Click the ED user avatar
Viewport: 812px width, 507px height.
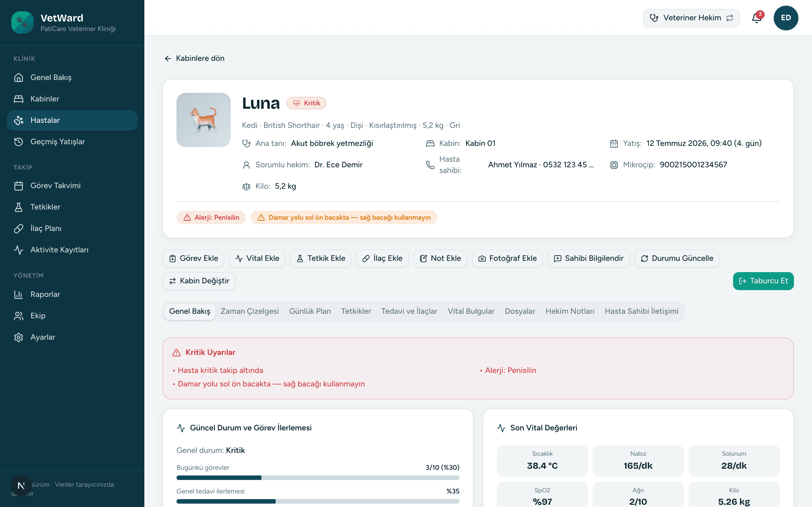786,18
